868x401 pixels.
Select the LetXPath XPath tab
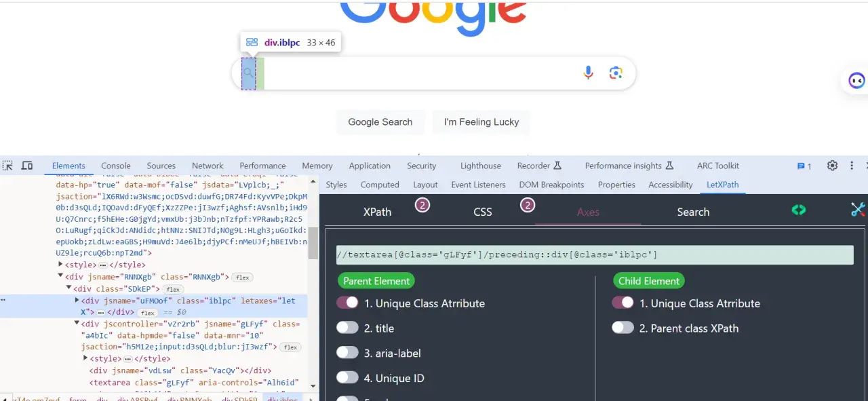[x=377, y=212]
